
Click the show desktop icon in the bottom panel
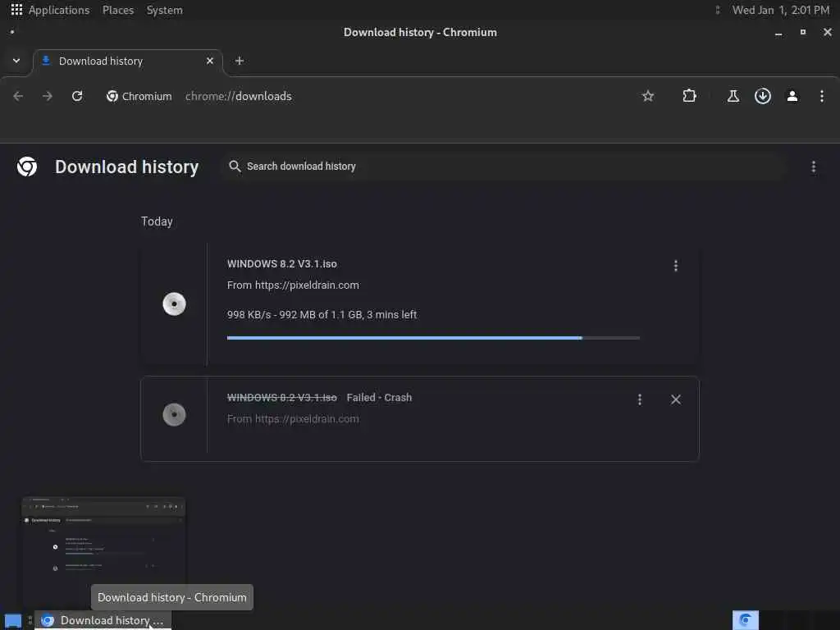point(13,621)
